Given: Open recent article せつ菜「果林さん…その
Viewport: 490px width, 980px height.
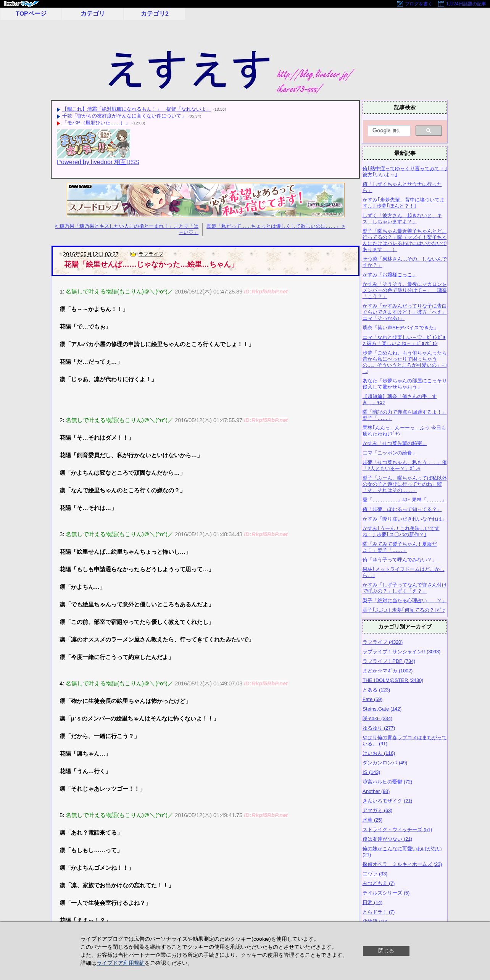Looking at the screenshot, I should click(405, 262).
